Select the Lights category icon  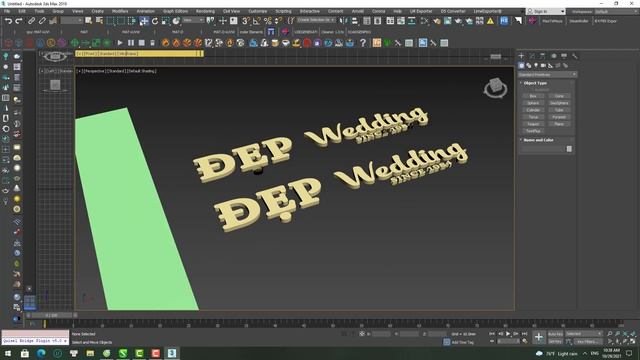pos(536,65)
